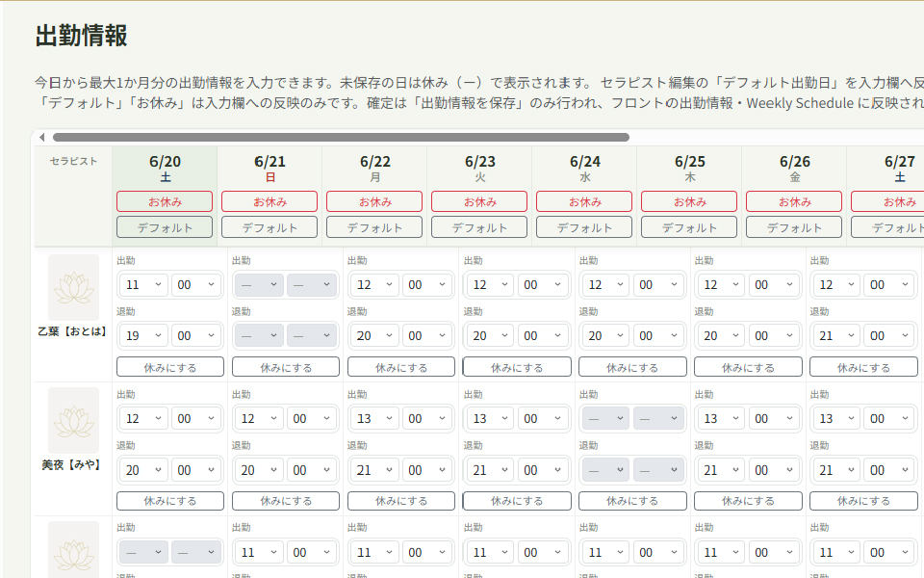Open 美夜's lotus profile thumbnail

tap(74, 421)
